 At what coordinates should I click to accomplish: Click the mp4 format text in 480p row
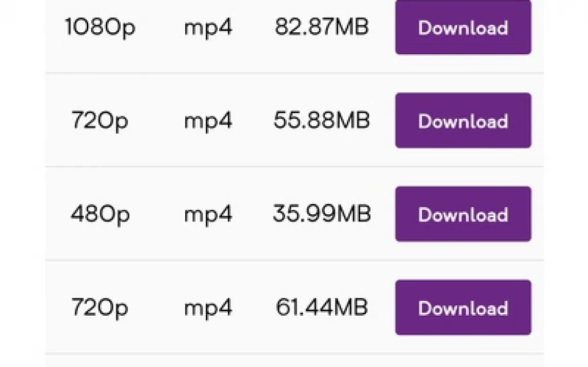pyautogui.click(x=208, y=214)
